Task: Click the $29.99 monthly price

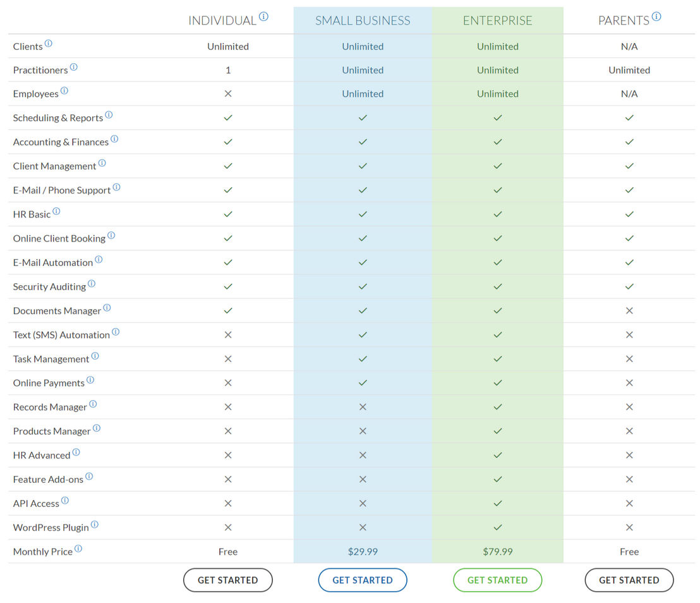Action: click(363, 552)
